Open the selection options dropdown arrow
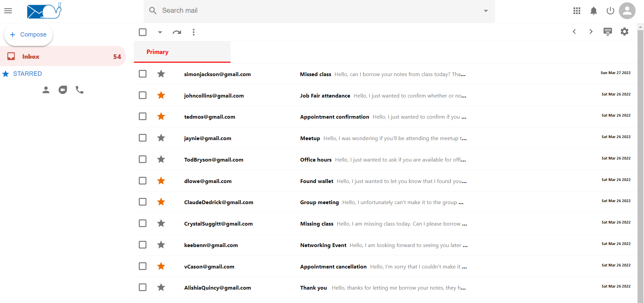The height and width of the screenshot is (303, 644). (160, 32)
